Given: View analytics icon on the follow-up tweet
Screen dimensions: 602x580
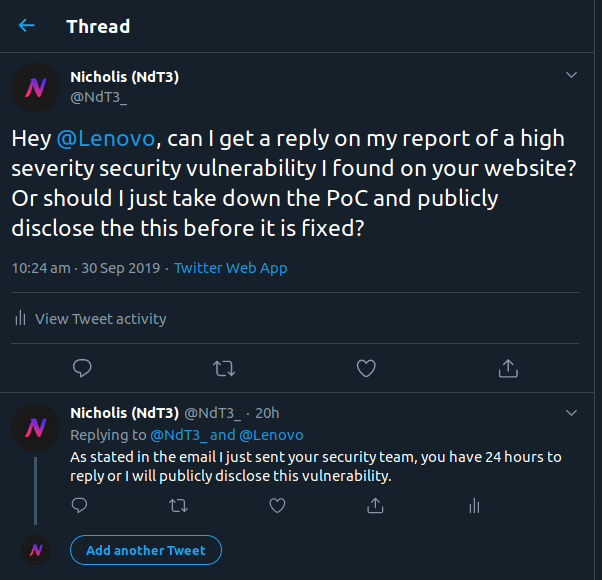Looking at the screenshot, I should click(475, 506).
